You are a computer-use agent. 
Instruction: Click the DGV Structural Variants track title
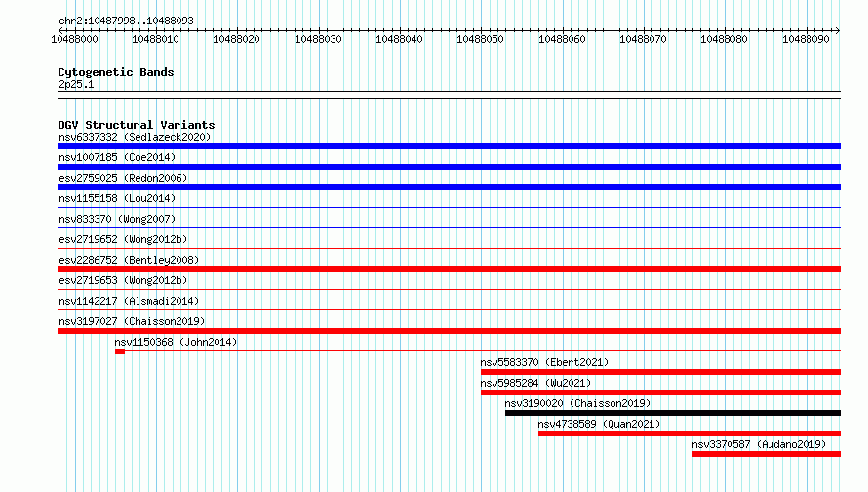pos(137,125)
